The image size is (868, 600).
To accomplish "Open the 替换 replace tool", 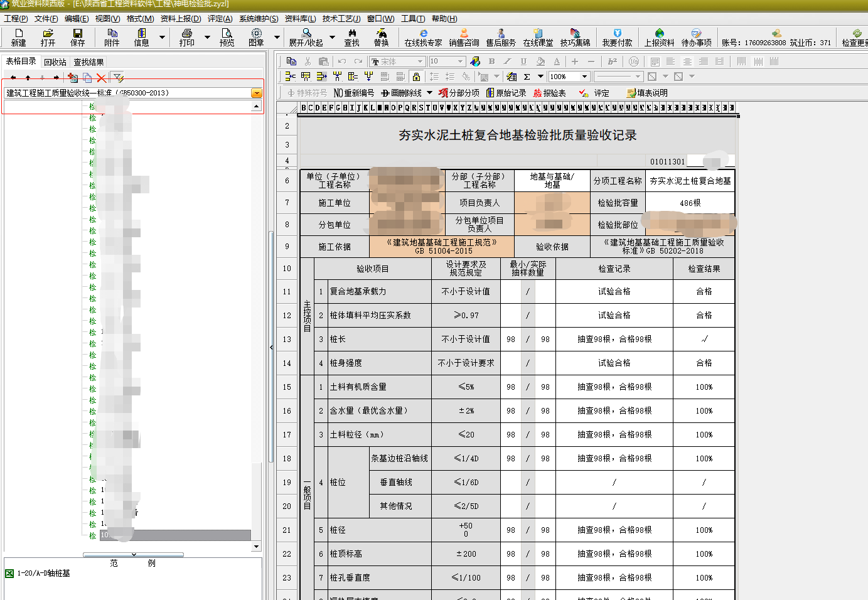I will pyautogui.click(x=381, y=37).
